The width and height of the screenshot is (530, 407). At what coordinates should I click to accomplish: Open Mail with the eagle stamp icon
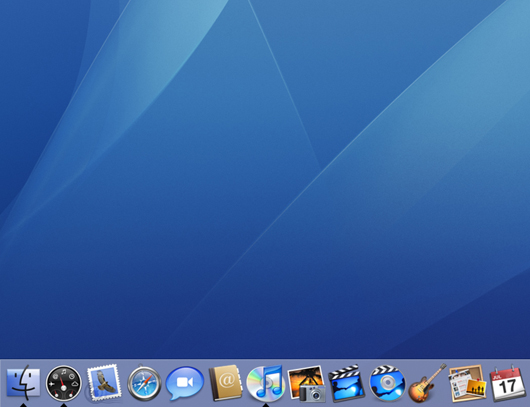click(104, 383)
